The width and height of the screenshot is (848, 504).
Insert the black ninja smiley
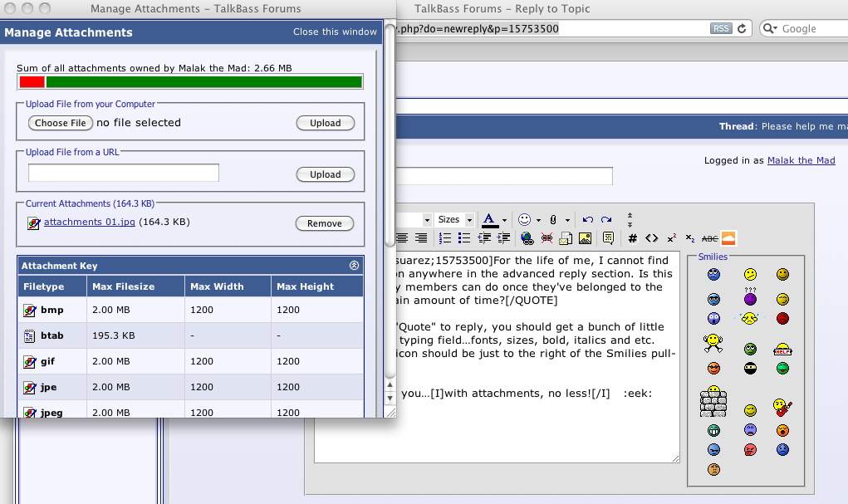click(750, 369)
